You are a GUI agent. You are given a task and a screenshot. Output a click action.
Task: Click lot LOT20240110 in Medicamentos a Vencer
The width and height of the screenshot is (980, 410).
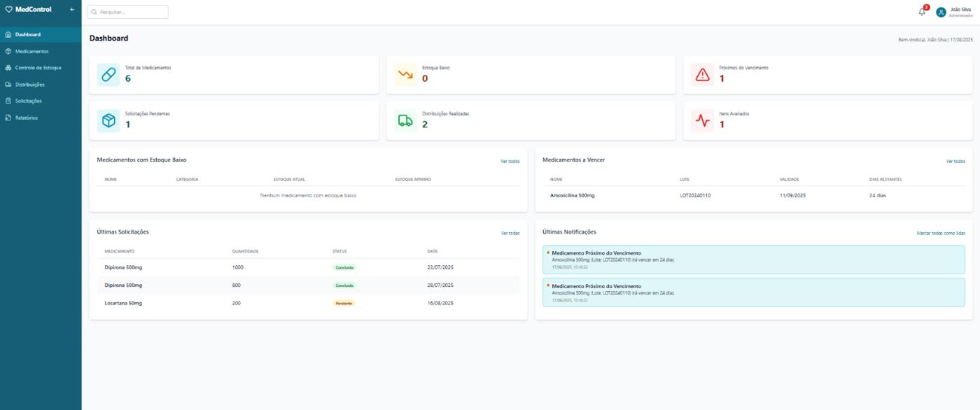click(x=695, y=195)
